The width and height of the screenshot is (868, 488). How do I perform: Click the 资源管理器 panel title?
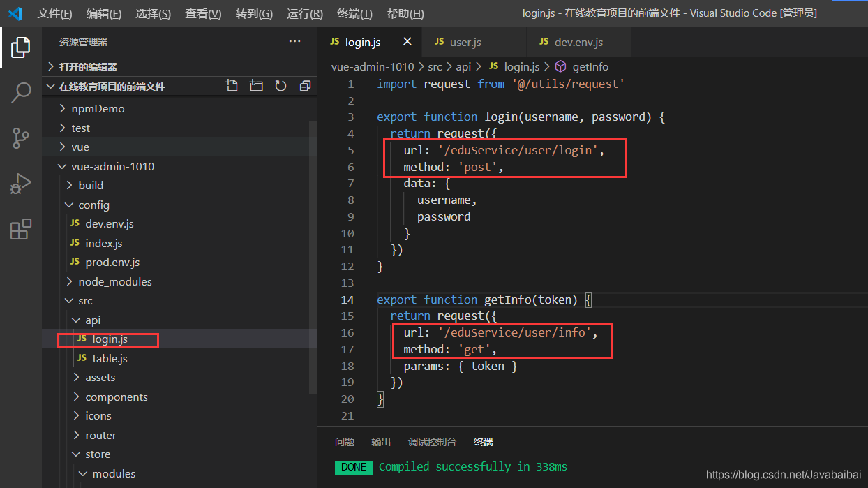(x=83, y=42)
